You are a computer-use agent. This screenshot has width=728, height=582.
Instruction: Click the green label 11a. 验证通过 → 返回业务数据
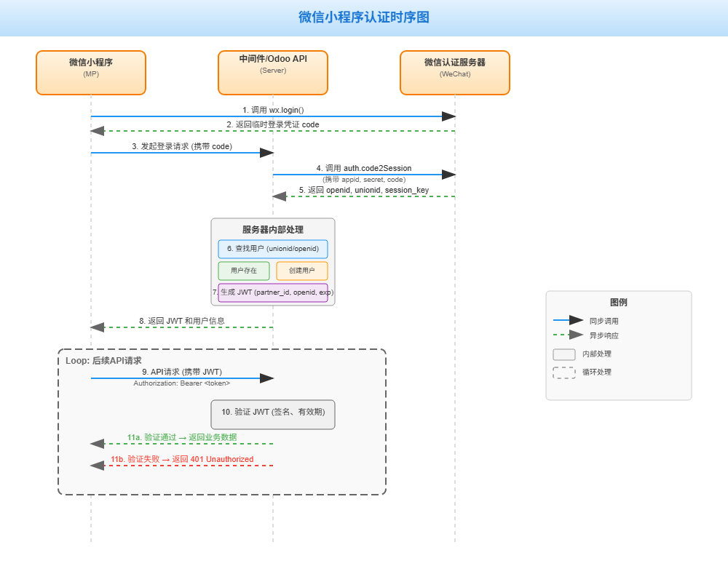coord(182,437)
